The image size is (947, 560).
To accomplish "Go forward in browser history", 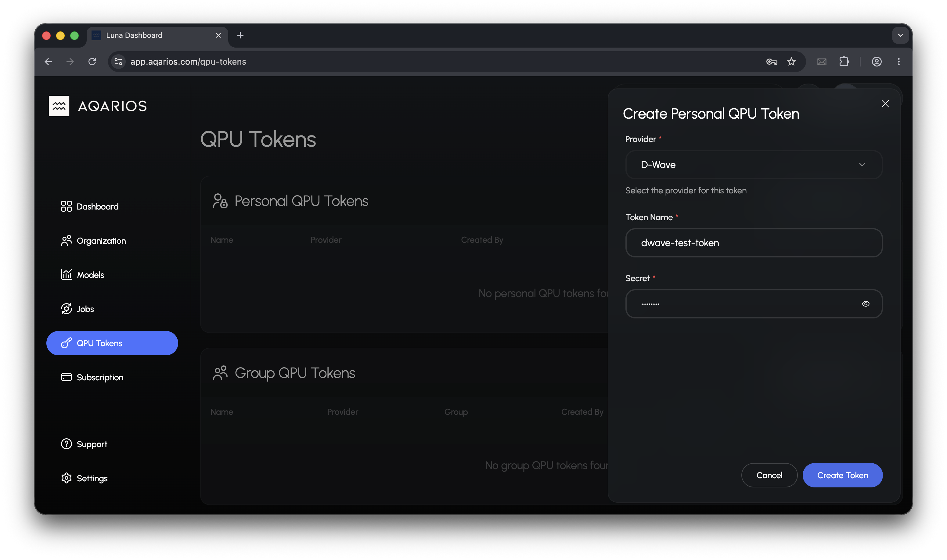I will click(70, 62).
